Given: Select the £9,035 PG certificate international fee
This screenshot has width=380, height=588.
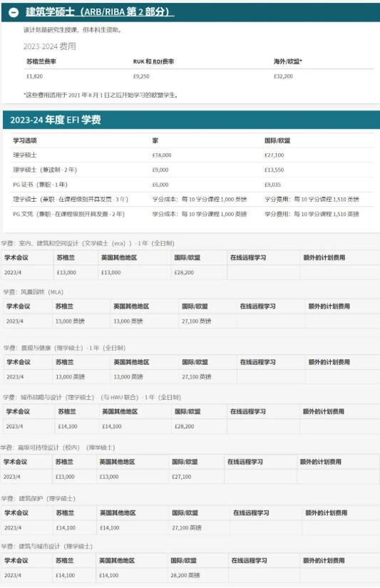Looking at the screenshot, I should (x=273, y=185).
